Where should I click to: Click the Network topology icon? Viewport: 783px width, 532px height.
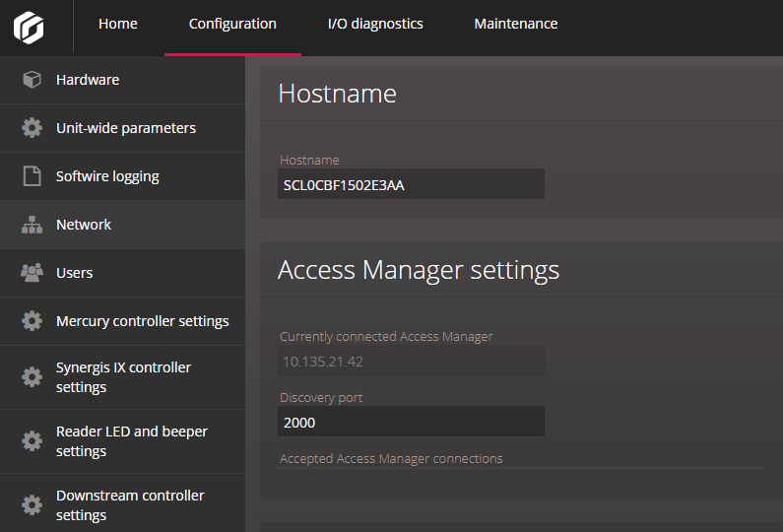tap(32, 225)
